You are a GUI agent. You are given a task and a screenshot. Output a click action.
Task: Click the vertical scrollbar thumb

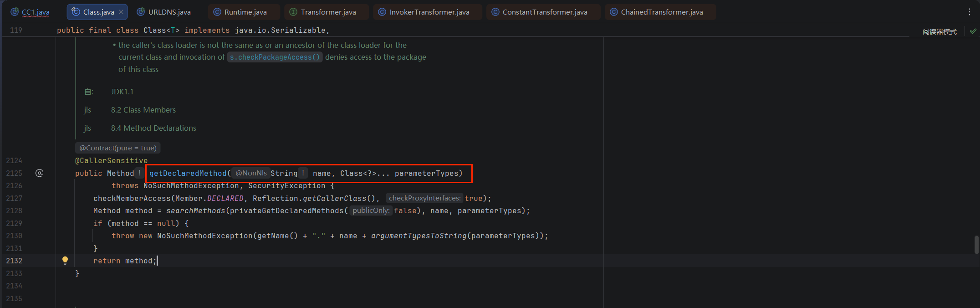pos(976,245)
